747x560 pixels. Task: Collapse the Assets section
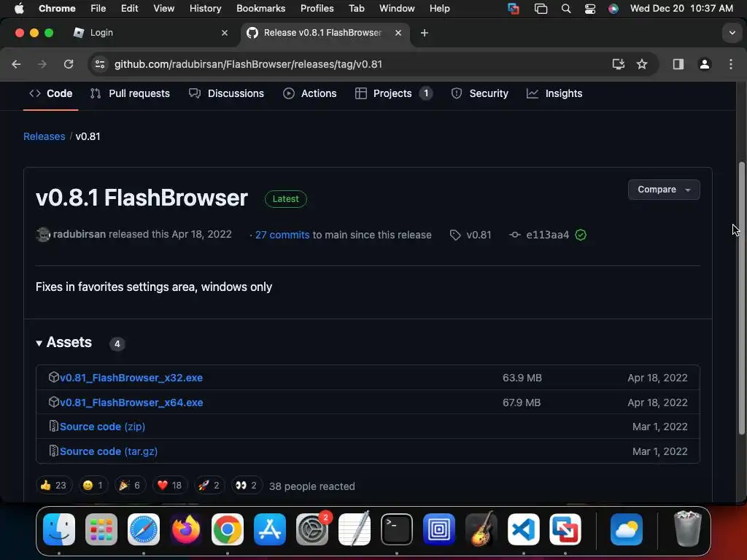tap(64, 343)
